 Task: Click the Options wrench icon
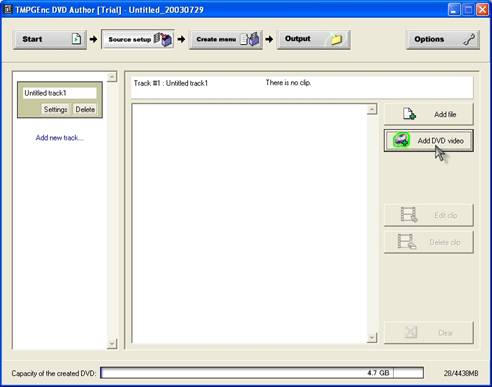pyautogui.click(x=469, y=39)
